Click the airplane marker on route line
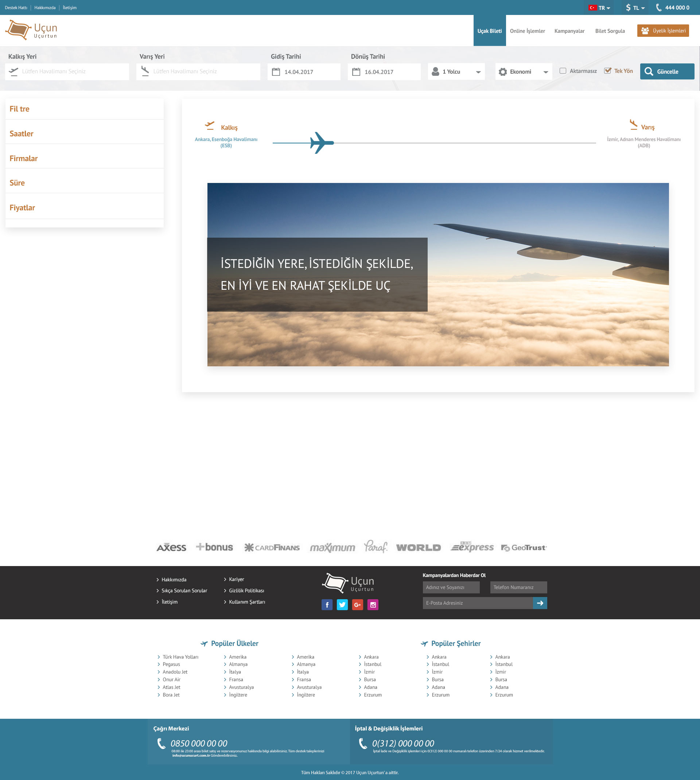 [x=321, y=143]
